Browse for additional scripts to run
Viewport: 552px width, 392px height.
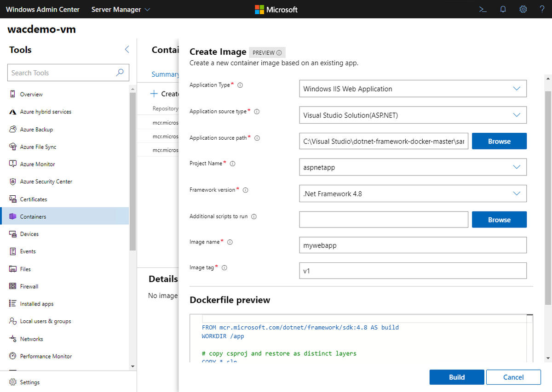pyautogui.click(x=499, y=220)
